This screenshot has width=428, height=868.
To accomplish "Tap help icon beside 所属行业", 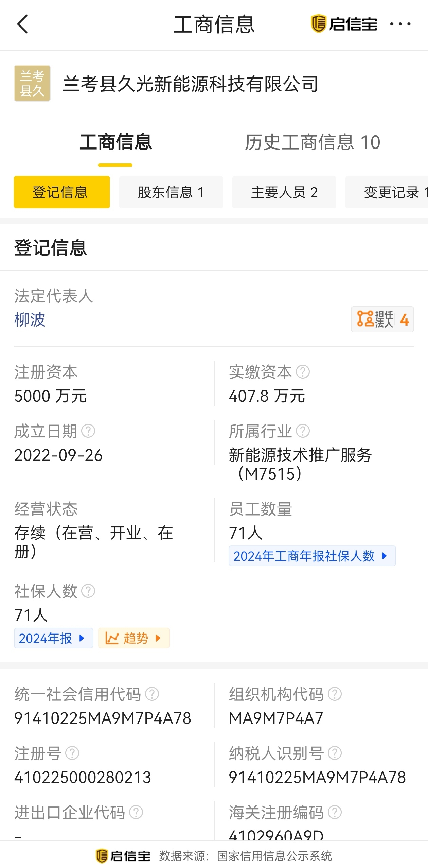I will click(303, 431).
